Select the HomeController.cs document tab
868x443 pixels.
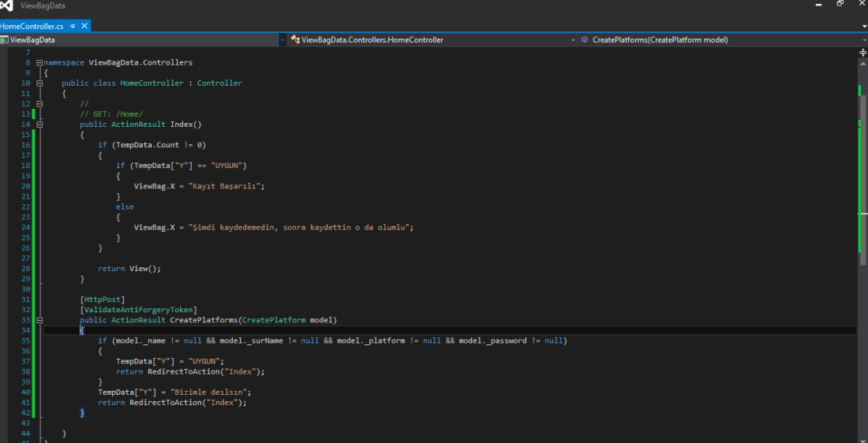[32, 26]
